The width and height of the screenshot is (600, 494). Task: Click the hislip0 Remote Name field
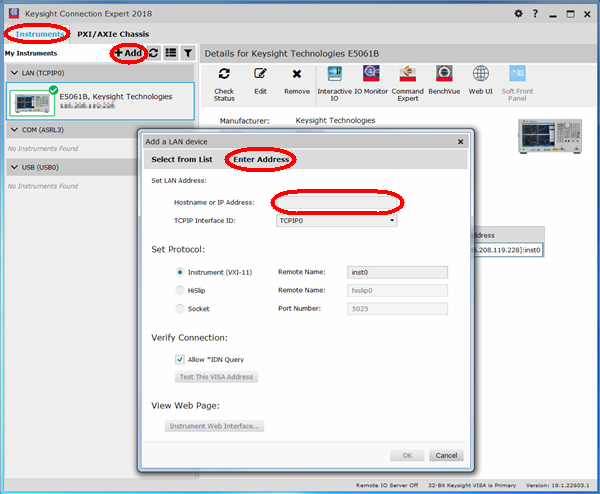(x=397, y=290)
